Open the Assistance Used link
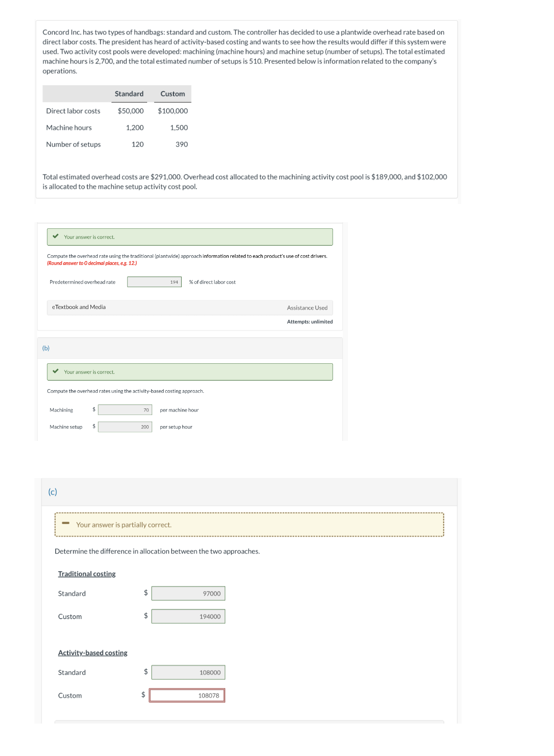 click(x=307, y=307)
